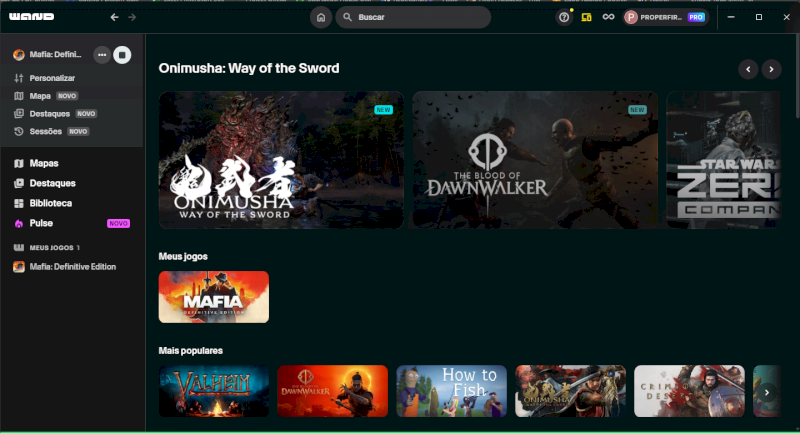Open the Crimson Desert card
This screenshot has height=433, width=800.
coord(689,391)
